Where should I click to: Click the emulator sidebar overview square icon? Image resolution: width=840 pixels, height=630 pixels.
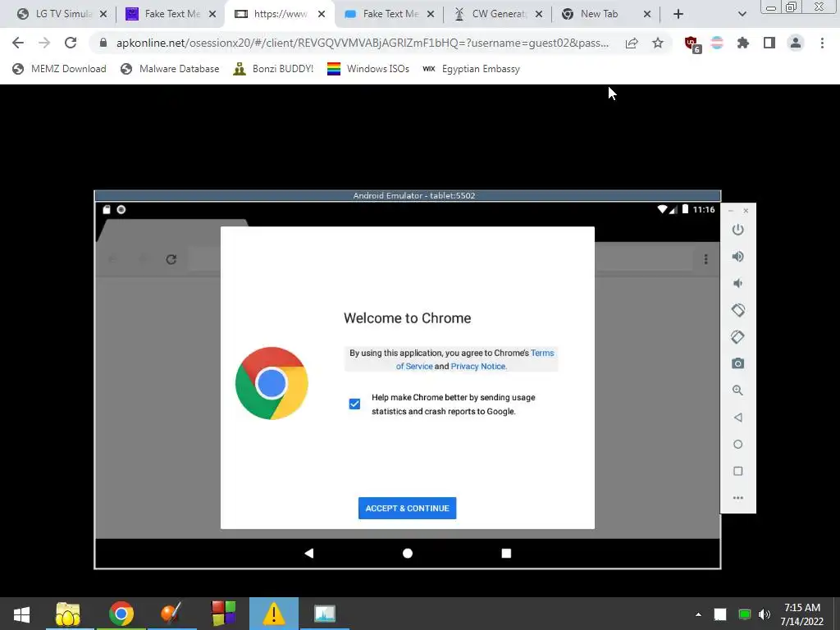(737, 471)
